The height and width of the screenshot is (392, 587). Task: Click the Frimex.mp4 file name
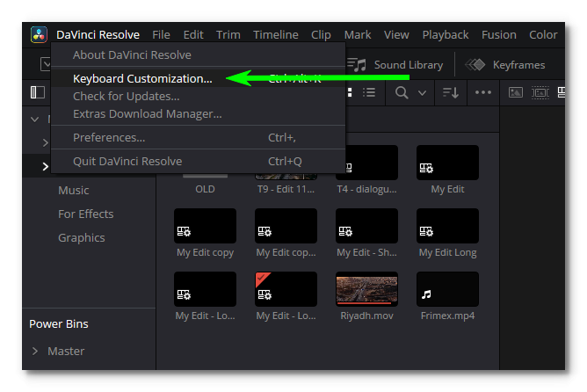click(447, 316)
